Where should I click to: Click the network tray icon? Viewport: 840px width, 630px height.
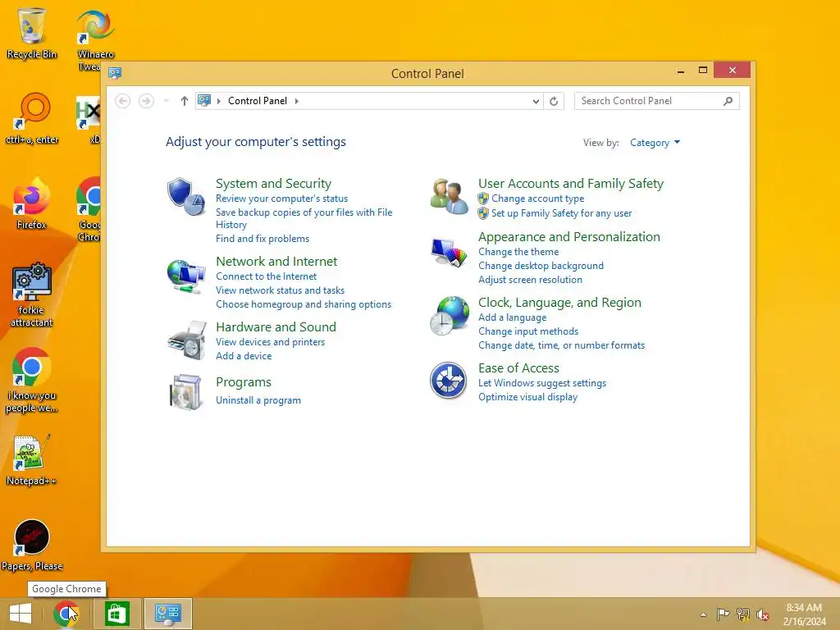tap(743, 614)
